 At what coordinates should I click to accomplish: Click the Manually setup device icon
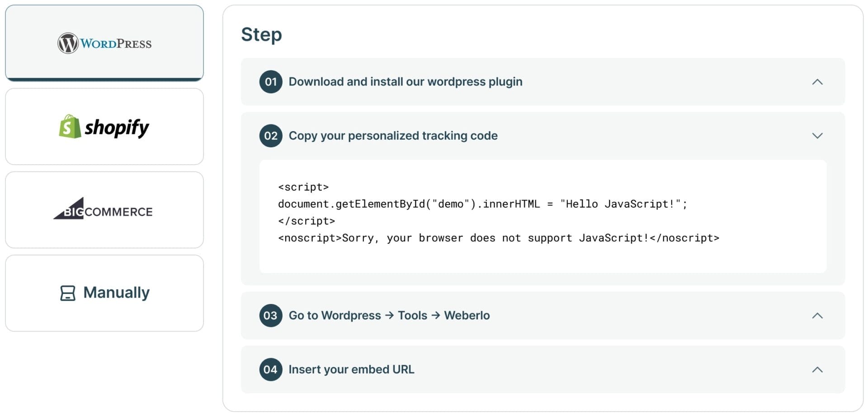click(67, 293)
